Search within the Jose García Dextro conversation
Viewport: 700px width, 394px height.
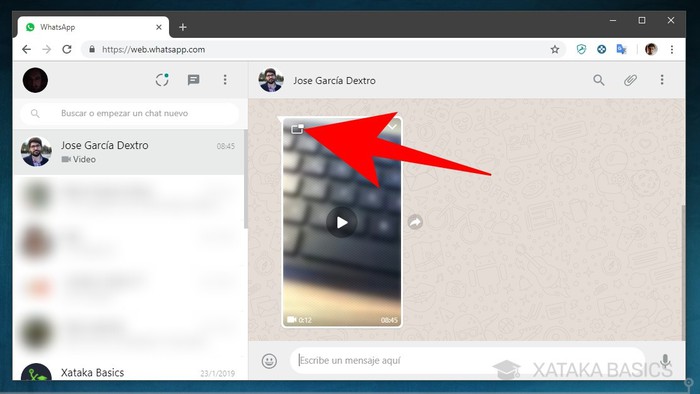599,80
